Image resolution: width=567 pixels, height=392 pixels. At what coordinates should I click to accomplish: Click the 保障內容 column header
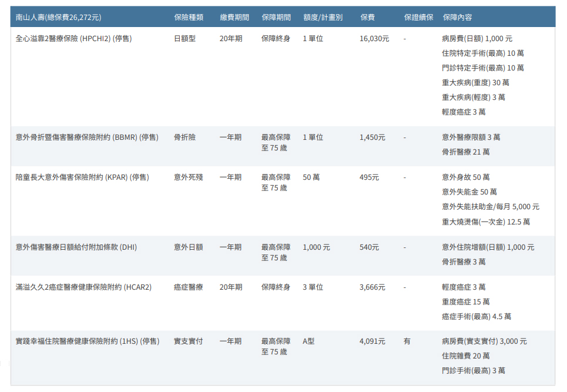coord(457,17)
